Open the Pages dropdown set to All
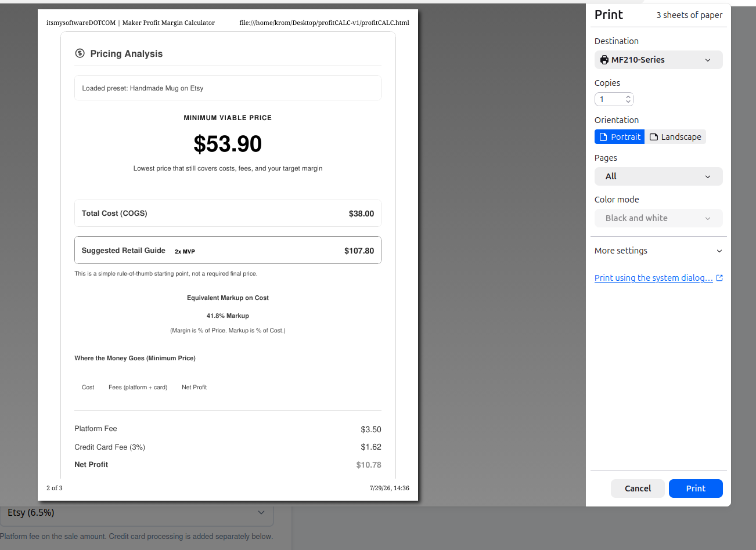 pyautogui.click(x=658, y=176)
